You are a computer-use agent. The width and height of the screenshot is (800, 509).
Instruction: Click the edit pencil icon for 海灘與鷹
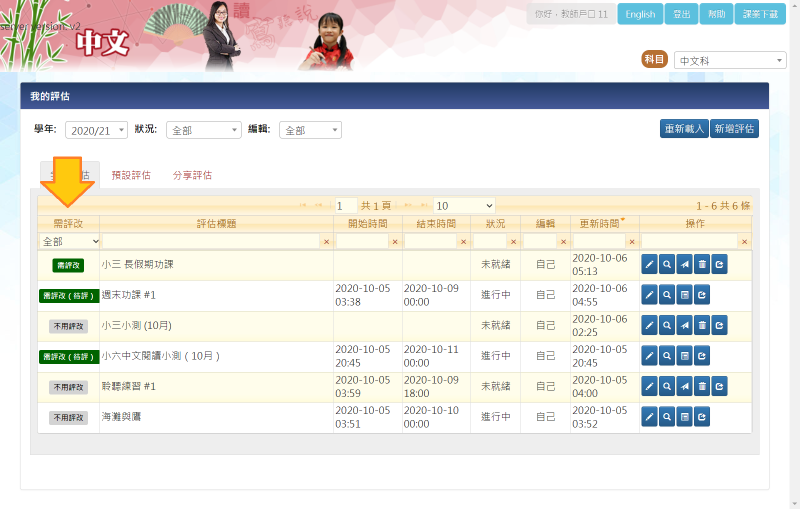pyautogui.click(x=649, y=417)
